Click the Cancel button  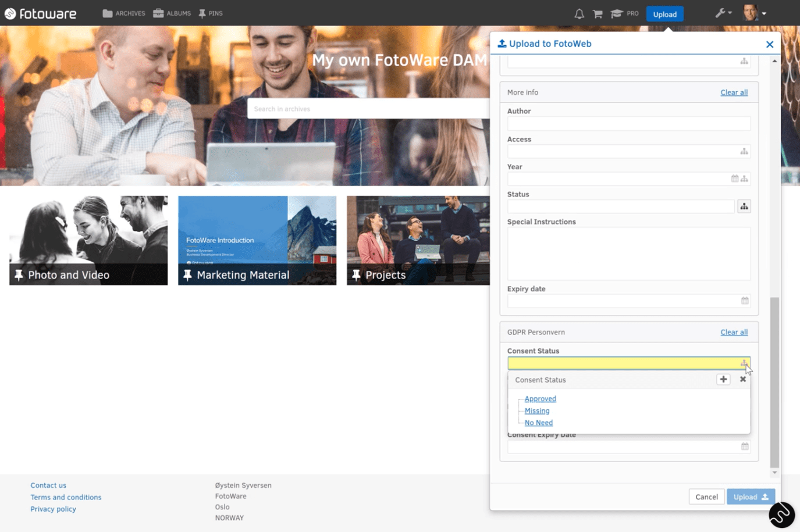(x=706, y=497)
